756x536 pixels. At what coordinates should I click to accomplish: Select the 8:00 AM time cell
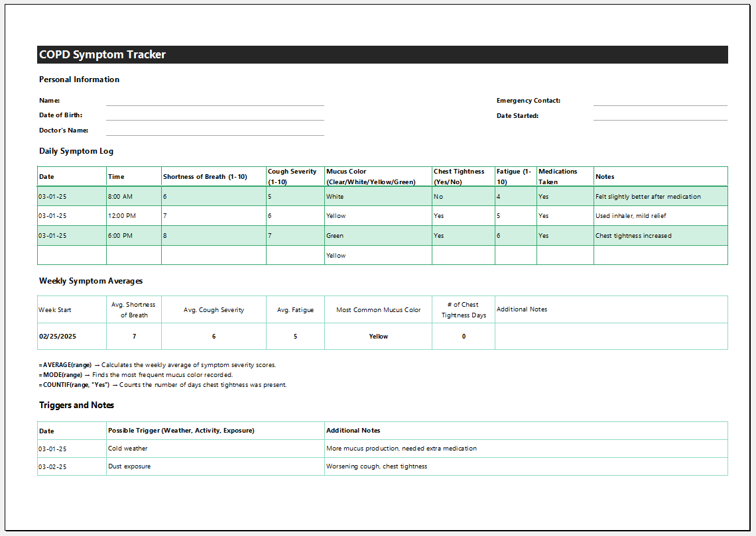(x=133, y=197)
